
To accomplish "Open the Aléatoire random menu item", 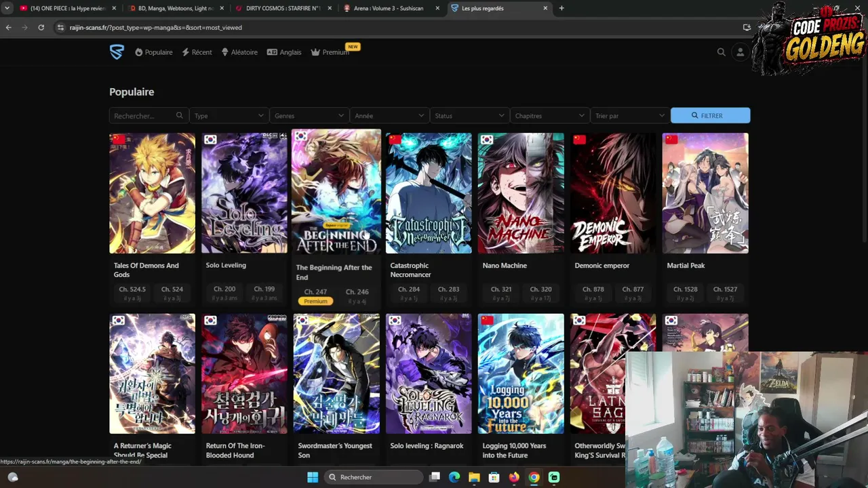I will coord(239,52).
